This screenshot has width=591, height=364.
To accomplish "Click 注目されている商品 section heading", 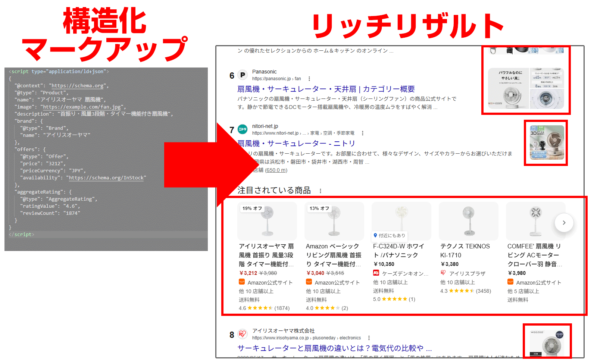I will coord(274,191).
